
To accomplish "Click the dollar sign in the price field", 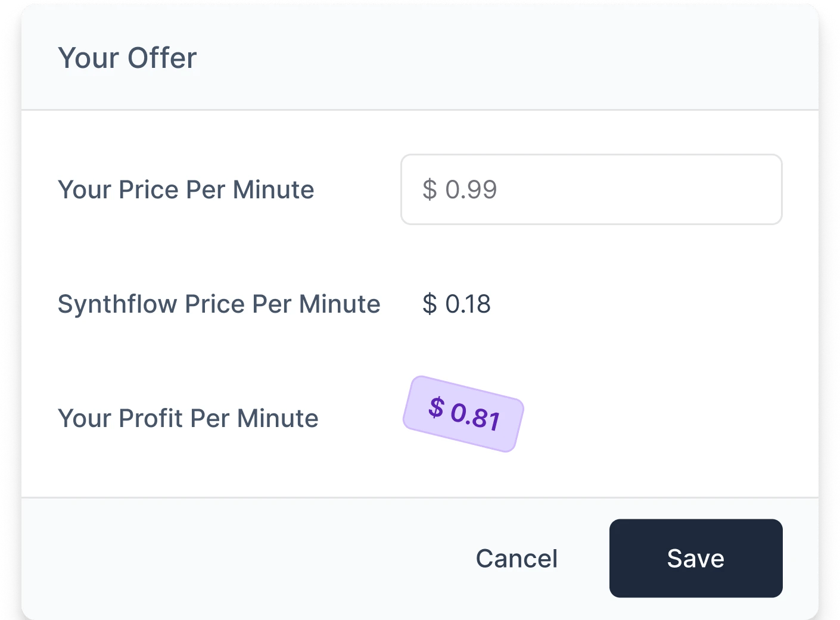I will (x=431, y=189).
